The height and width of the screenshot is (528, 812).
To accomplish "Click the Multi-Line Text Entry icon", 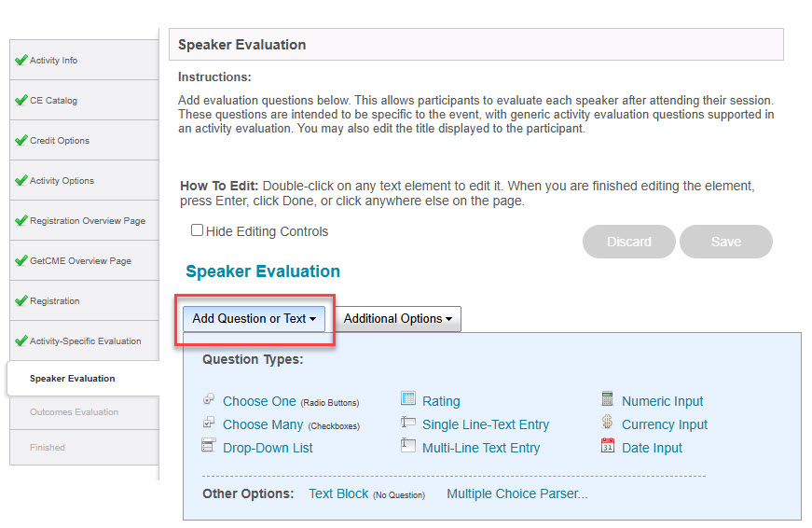I will 408,445.
